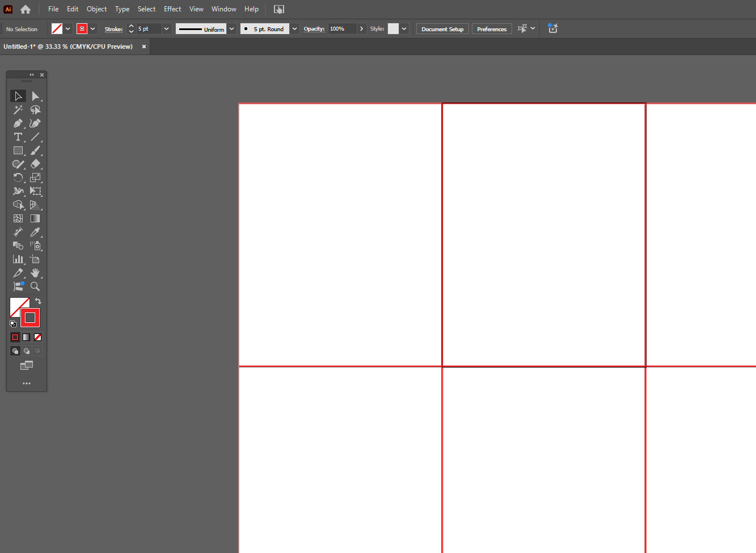Select the Rotate tool
This screenshot has height=553, width=756.
18,178
